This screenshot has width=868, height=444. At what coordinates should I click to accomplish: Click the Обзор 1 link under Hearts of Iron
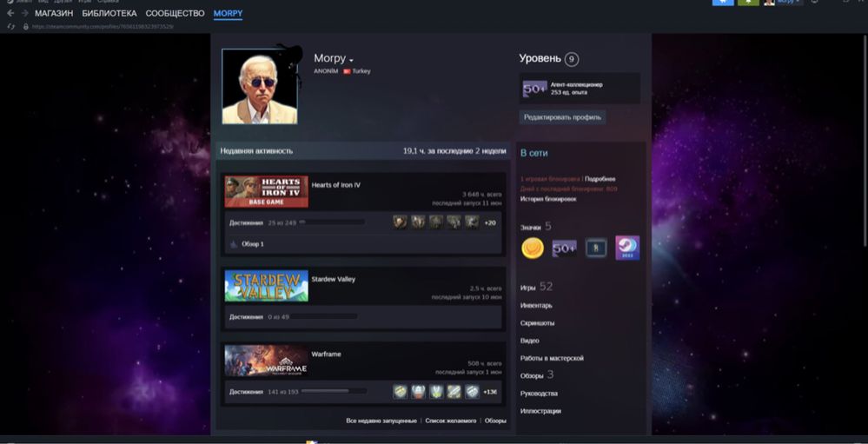click(253, 244)
